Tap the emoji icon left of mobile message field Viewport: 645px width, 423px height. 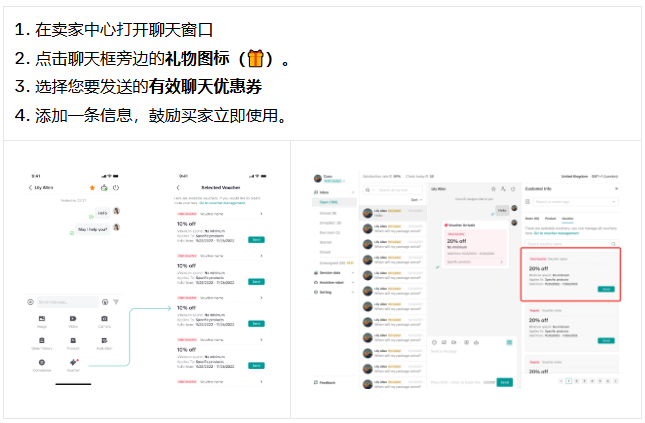pos(30,302)
